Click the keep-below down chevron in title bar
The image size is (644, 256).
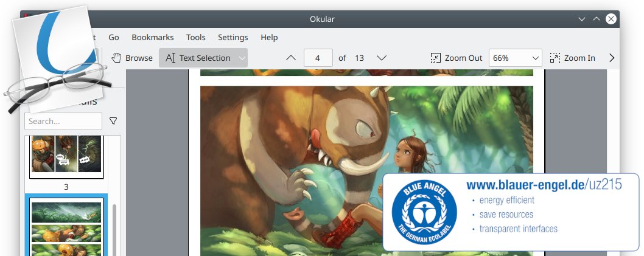coord(581,19)
